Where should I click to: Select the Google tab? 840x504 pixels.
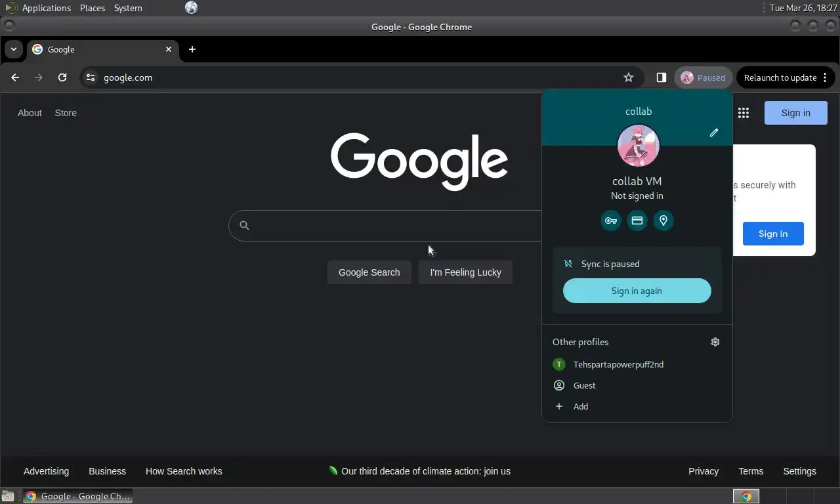(102, 49)
